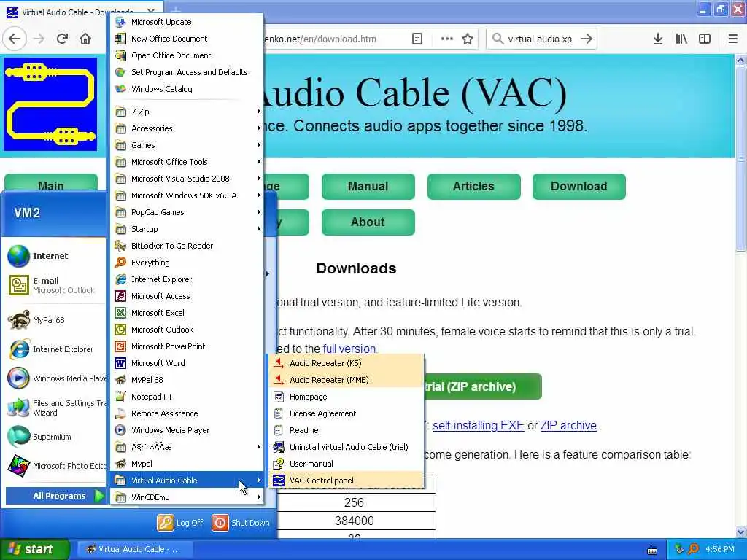Open MyPal 68 in programs list
This screenshot has width=747, height=560.
187,380
